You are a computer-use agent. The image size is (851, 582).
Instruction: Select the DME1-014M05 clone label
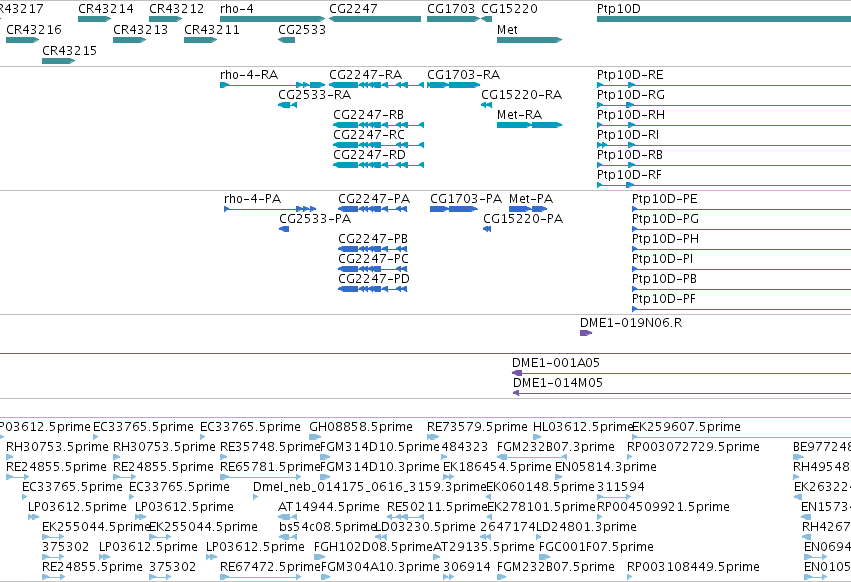(558, 383)
